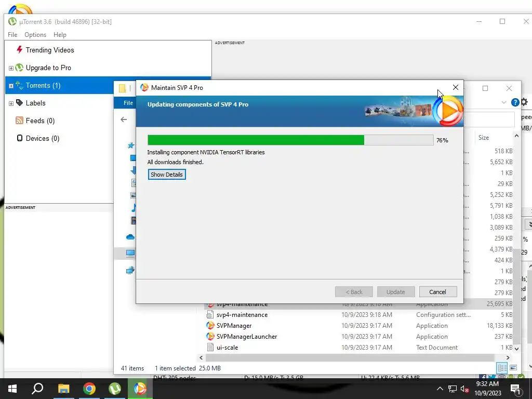Open the notification center icon

[515, 389]
